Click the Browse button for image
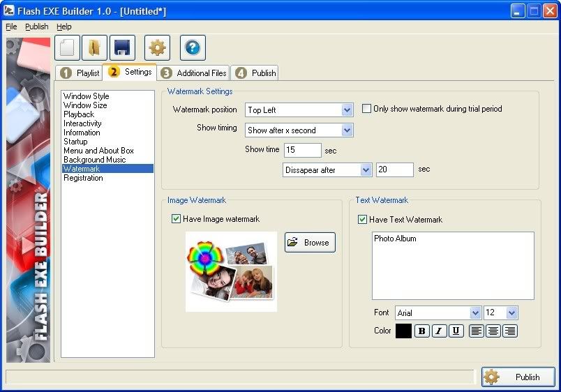The width and height of the screenshot is (561, 392). [310, 243]
